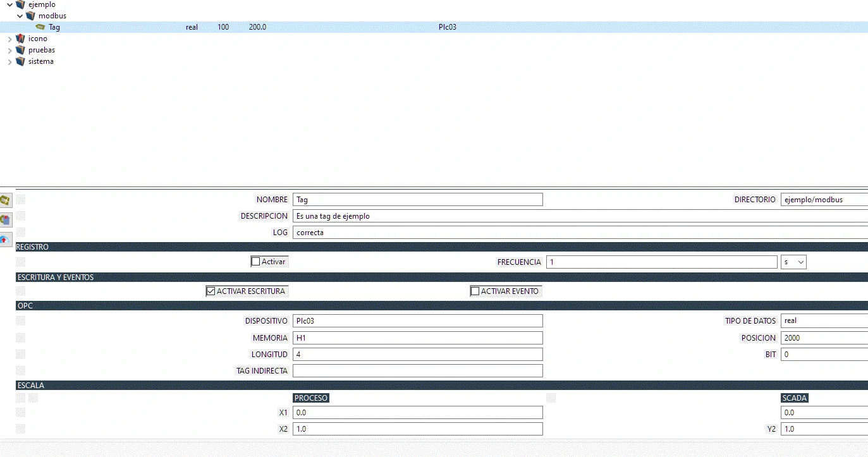Viewport: 868px width, 457px height.
Task: Select the Tag row in the tree
Action: (54, 27)
